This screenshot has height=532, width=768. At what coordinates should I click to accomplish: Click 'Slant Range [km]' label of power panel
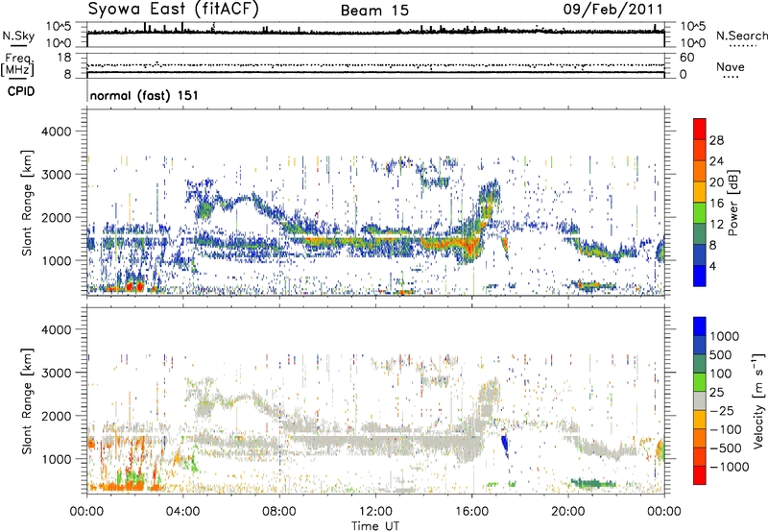27,203
